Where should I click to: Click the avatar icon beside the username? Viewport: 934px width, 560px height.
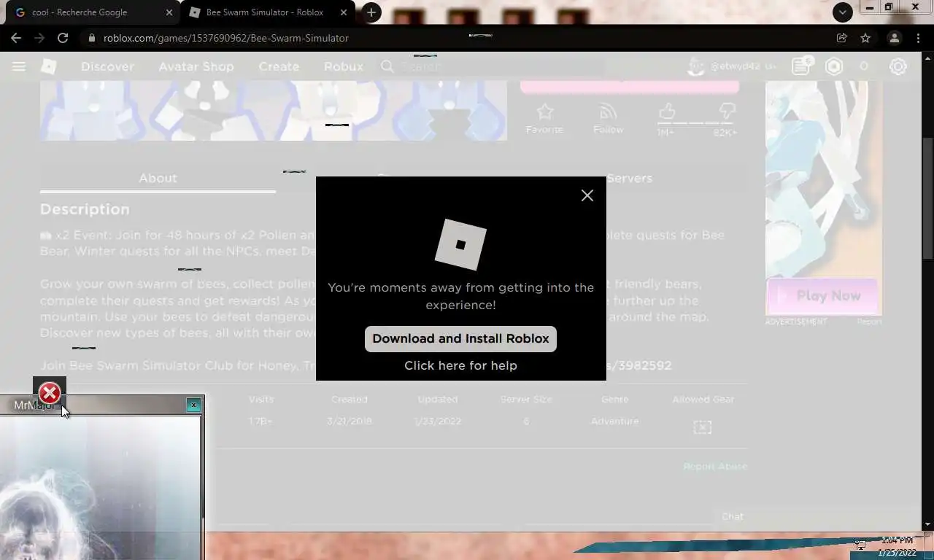pyautogui.click(x=696, y=66)
